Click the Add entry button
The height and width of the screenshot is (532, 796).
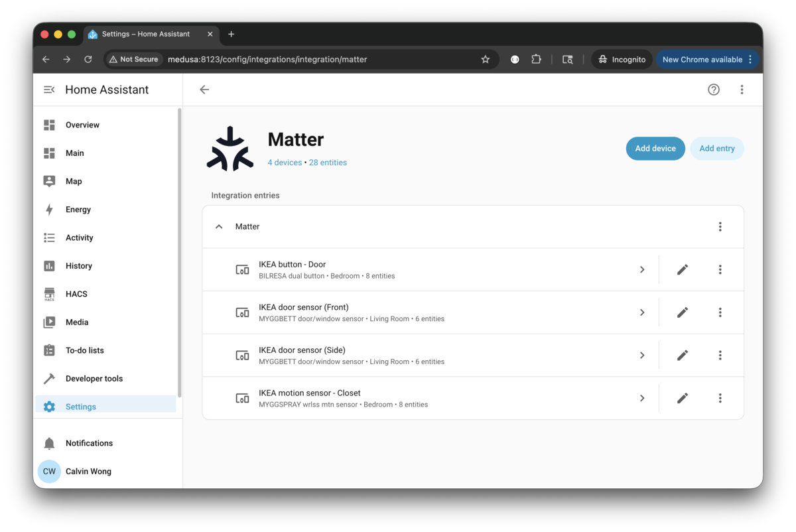pyautogui.click(x=716, y=149)
